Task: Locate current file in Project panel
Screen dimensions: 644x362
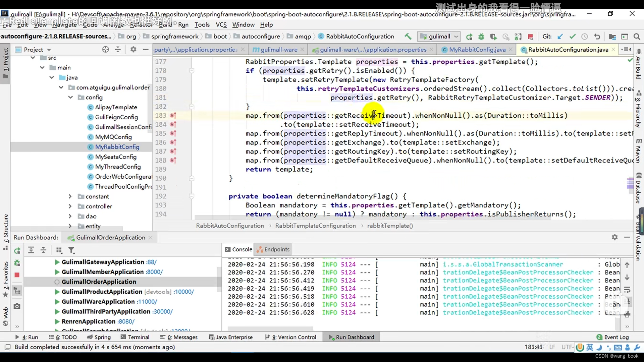Action: click(106, 49)
